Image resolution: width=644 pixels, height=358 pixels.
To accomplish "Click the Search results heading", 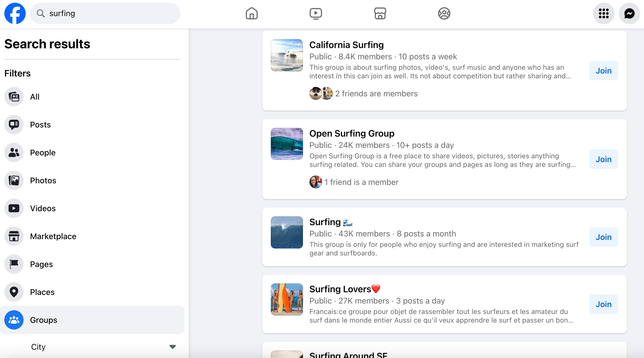I will tap(47, 44).
